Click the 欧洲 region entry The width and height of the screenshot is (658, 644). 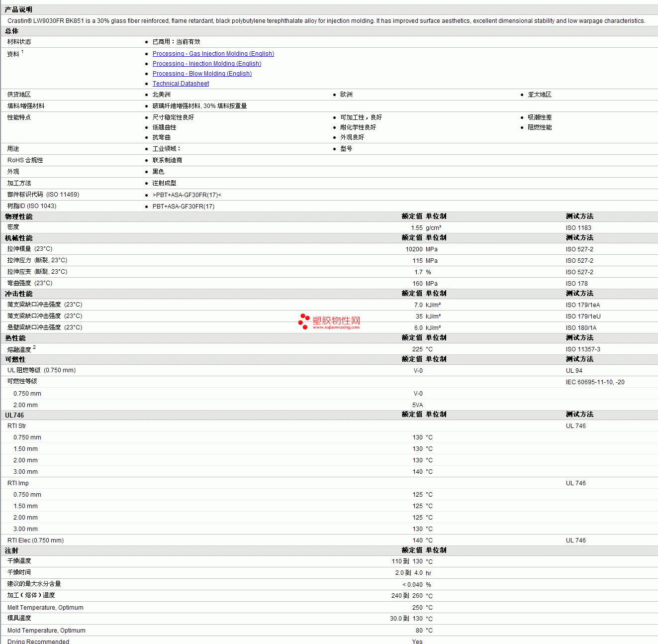pyautogui.click(x=346, y=95)
